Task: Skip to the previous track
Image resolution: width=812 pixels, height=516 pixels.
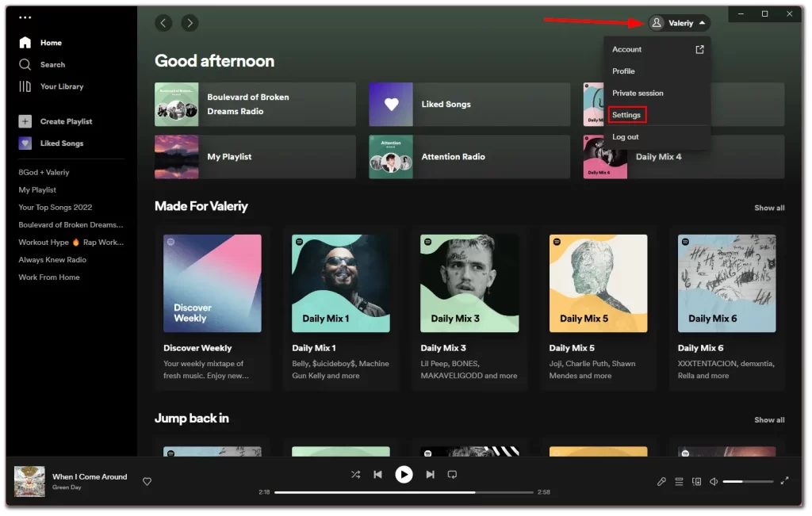Action: 378,475
